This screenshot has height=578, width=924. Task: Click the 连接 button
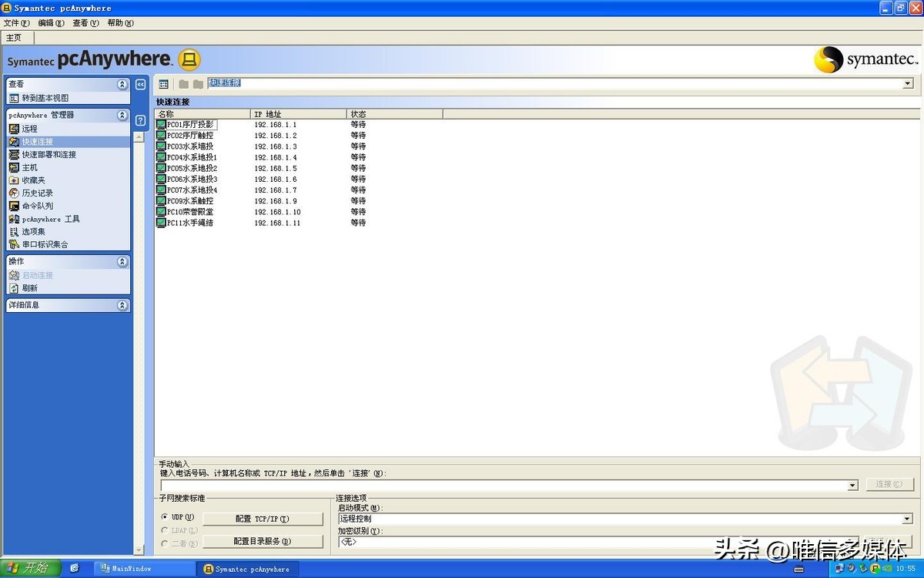pyautogui.click(x=889, y=485)
